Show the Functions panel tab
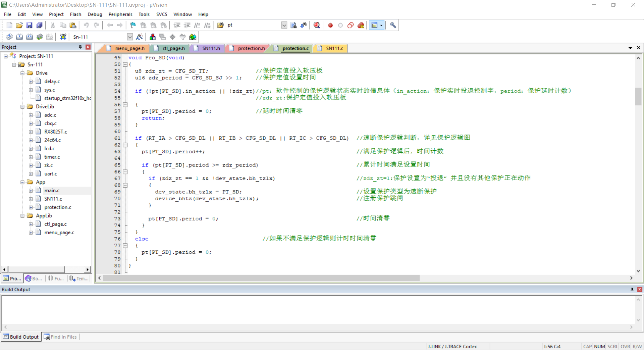 pyautogui.click(x=56, y=279)
